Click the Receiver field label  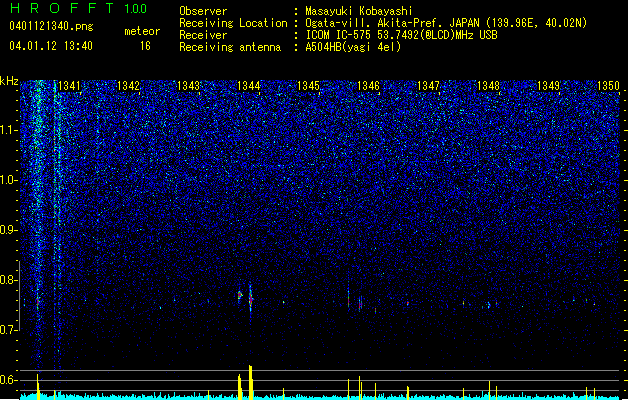[203, 35]
